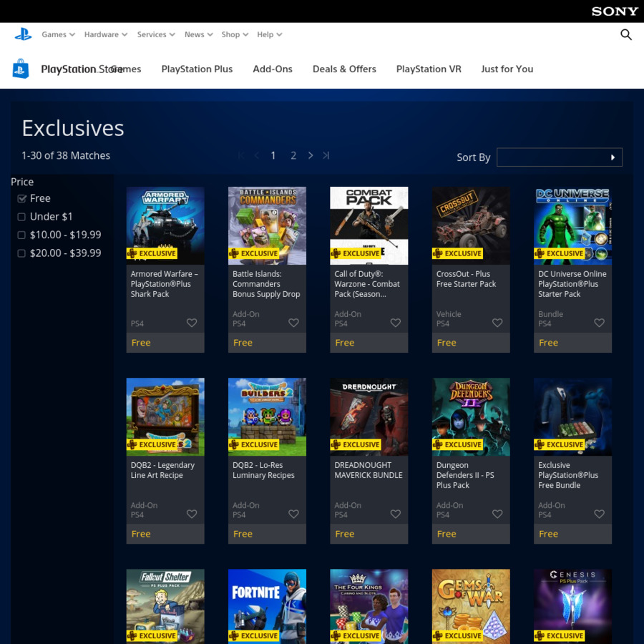This screenshot has width=644, height=644.
Task: Switch to the Add-Ons tab
Action: coord(273,69)
